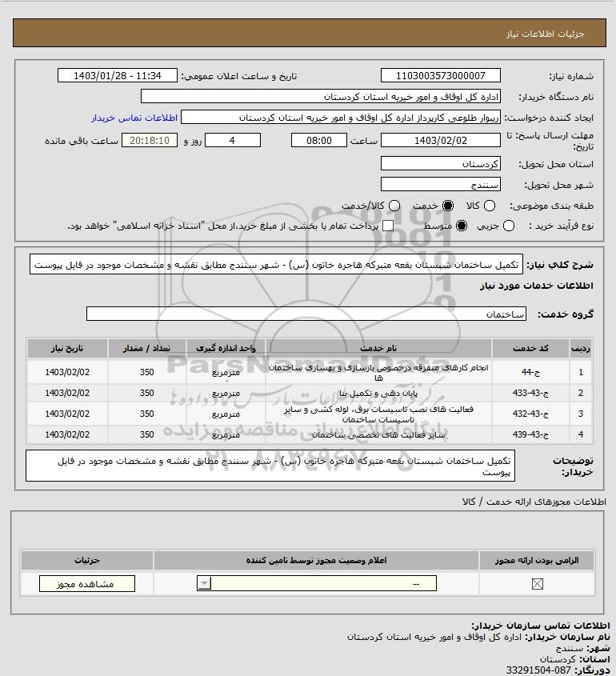Image resolution: width=616 pixels, height=676 pixels.
Task: Click the date 1403/02/02 in row 4
Action: 67,434
